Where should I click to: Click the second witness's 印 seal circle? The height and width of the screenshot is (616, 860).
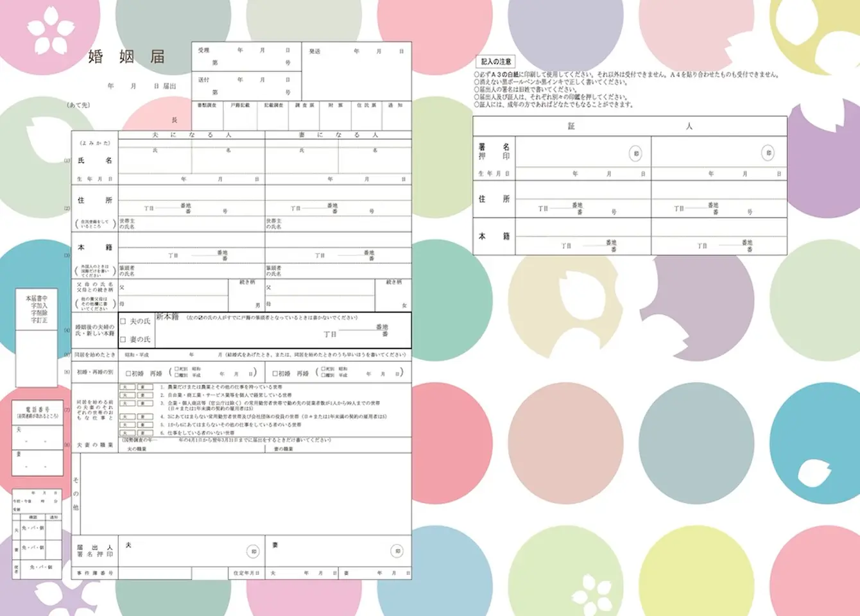point(768,153)
